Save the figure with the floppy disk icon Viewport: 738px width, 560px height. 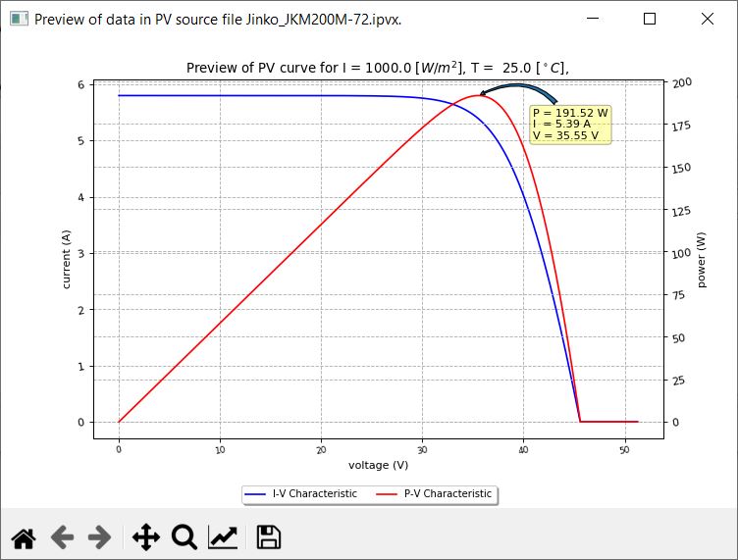coord(269,536)
